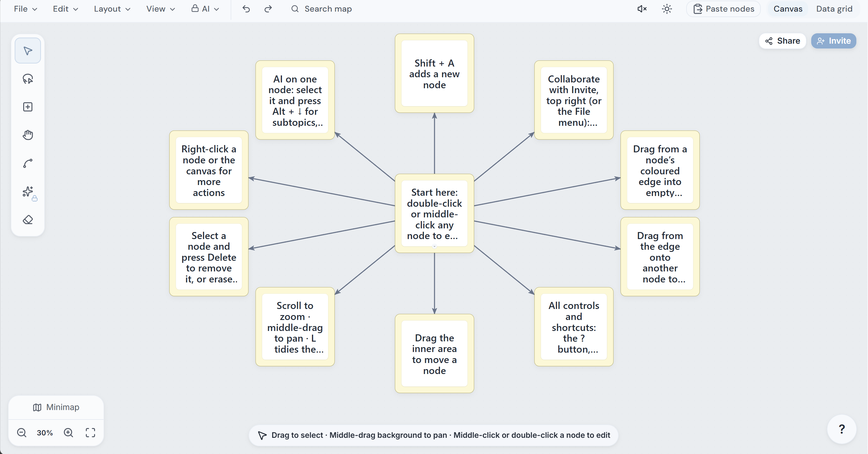Select the 'Drag the inner area' node
868x454 pixels.
[x=434, y=354]
